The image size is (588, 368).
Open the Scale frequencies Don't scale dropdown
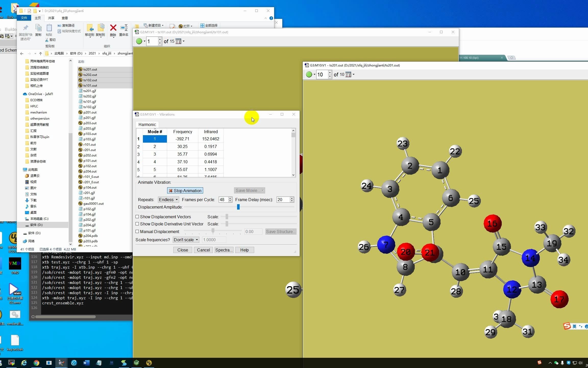click(186, 240)
